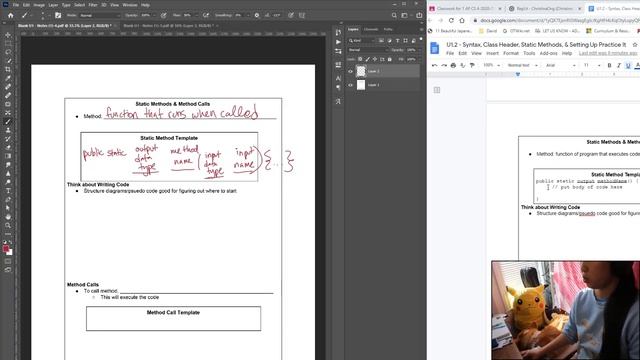The height and width of the screenshot is (360, 640).
Task: Select the Move tool in Photoshop
Action: coord(8,35)
